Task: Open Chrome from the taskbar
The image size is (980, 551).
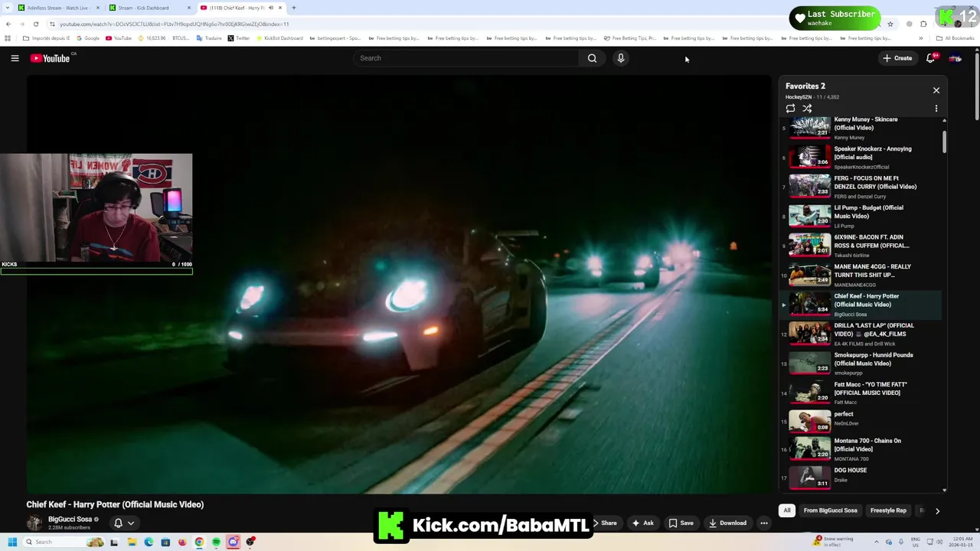Action: tap(199, 542)
